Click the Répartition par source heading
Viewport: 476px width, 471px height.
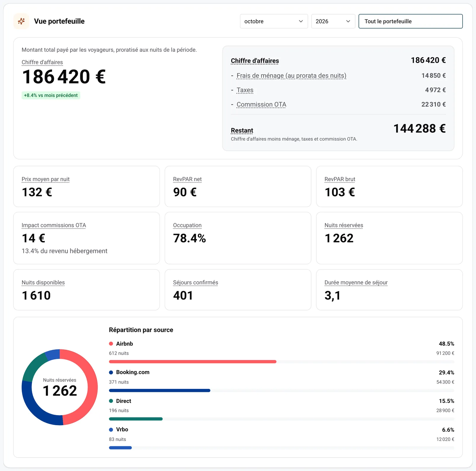coord(141,330)
